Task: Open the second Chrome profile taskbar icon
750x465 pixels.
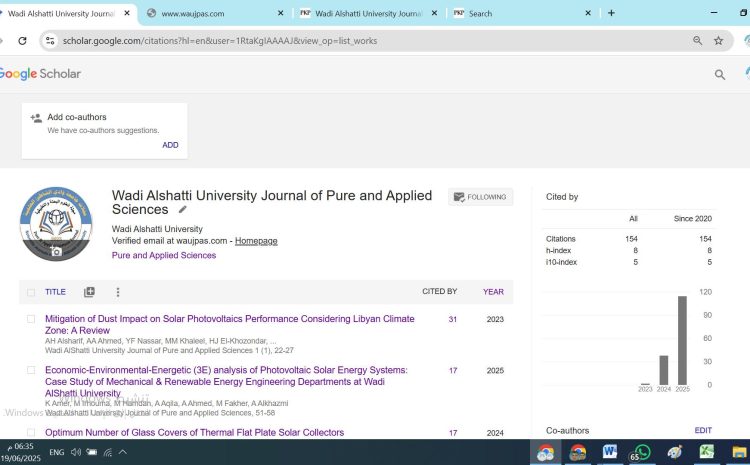Action: (578, 452)
